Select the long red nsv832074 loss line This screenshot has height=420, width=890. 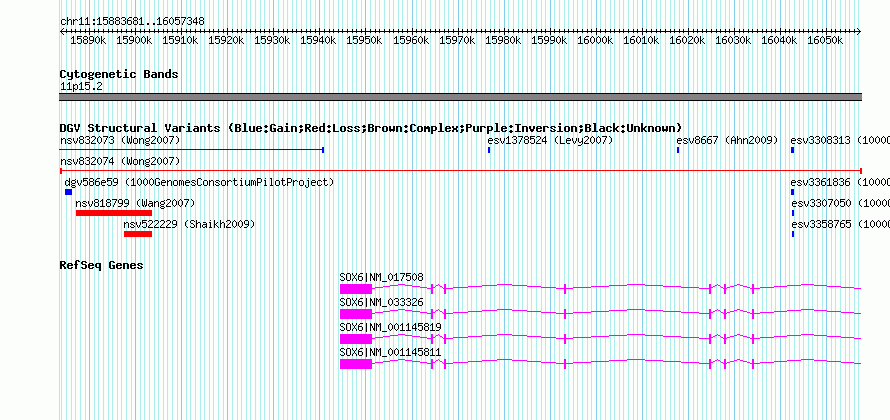(x=461, y=170)
